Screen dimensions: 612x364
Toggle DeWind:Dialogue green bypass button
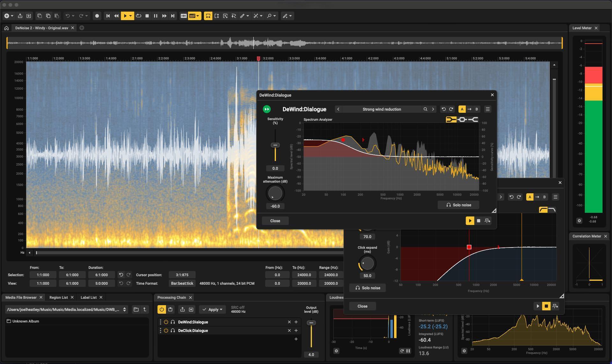[x=267, y=109]
